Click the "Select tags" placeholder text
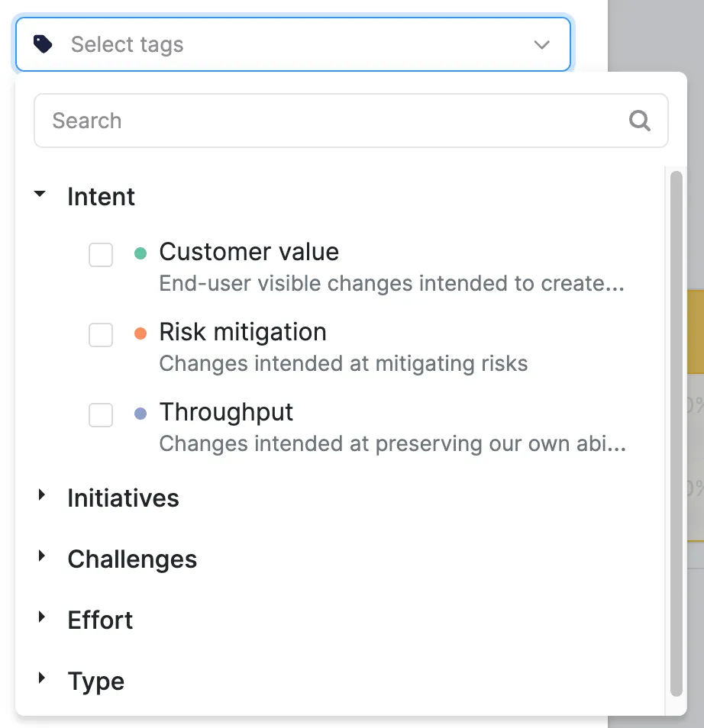 [128, 45]
